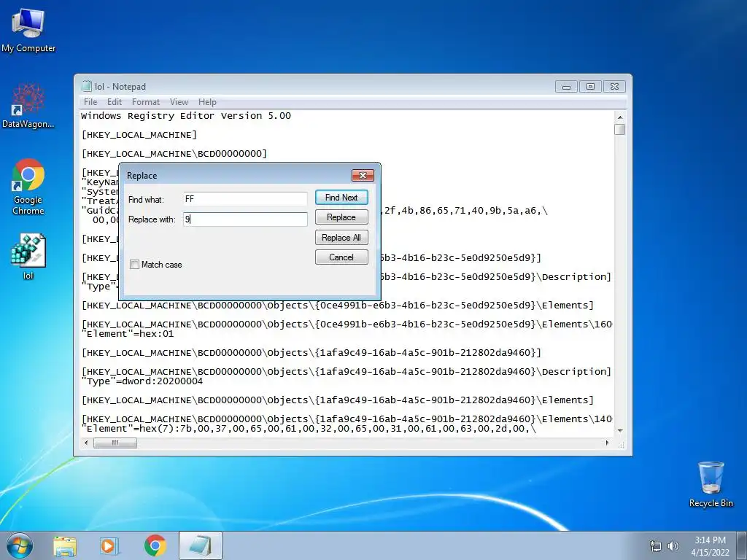Focus the Find what text field
This screenshot has height=560, width=747.
245,199
